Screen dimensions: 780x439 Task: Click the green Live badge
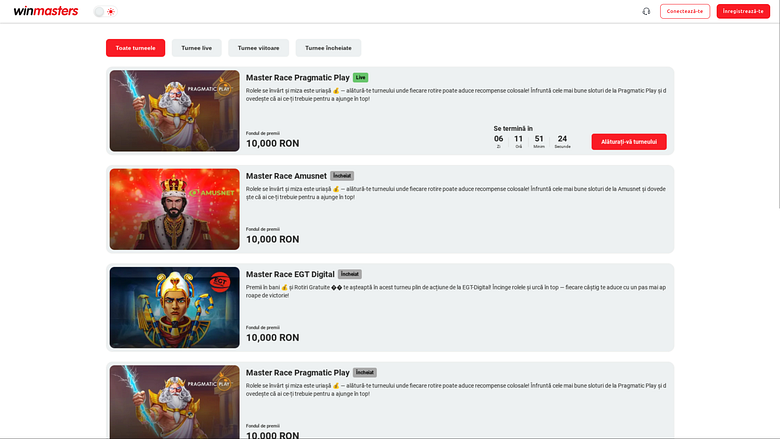pyautogui.click(x=360, y=78)
